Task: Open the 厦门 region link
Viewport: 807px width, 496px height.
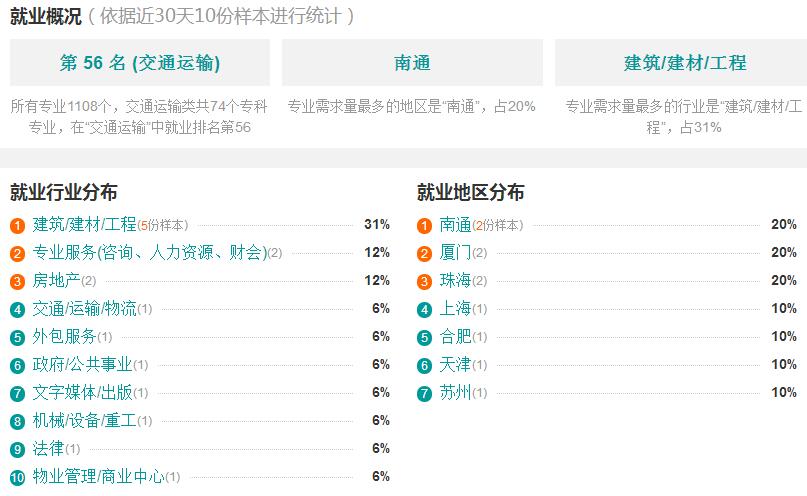Action: click(x=455, y=252)
